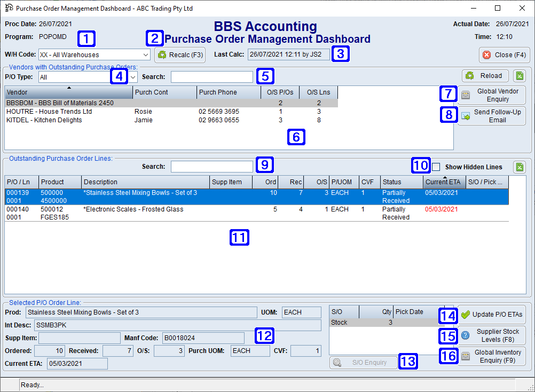
Task: Toggle the Show Hidden Lines checkbox off
Action: tap(436, 166)
